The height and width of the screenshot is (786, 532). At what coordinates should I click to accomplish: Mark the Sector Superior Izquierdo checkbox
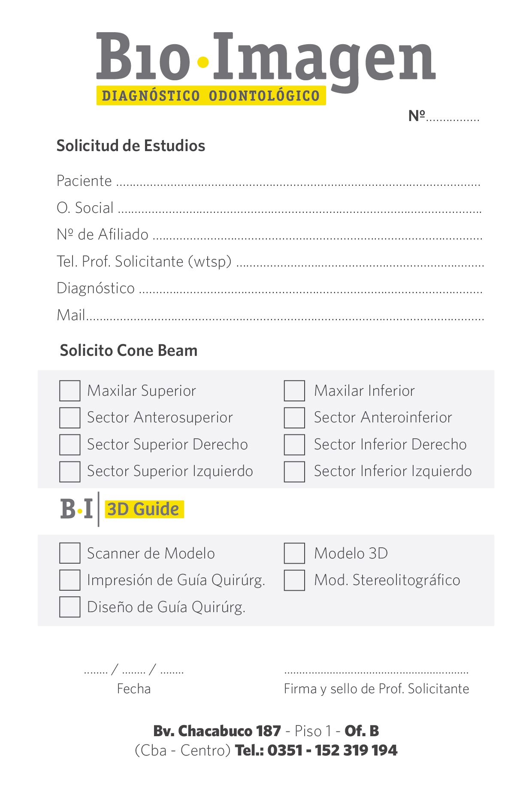tap(70, 472)
